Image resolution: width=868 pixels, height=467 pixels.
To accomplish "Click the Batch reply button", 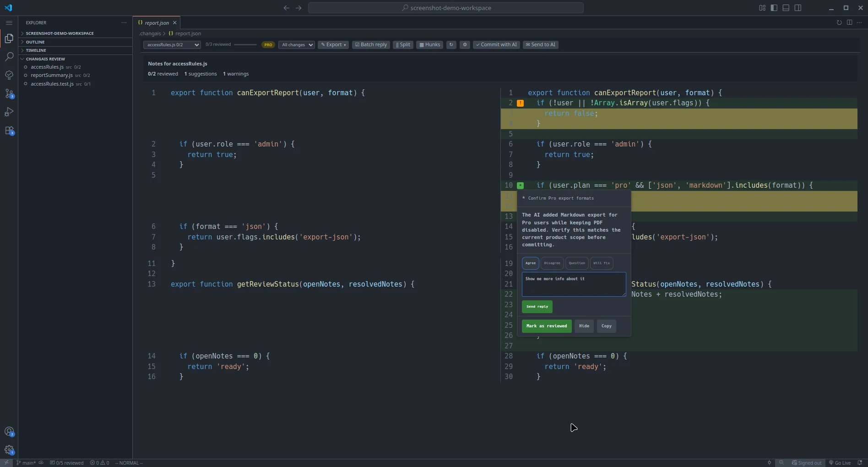I will coord(371,45).
